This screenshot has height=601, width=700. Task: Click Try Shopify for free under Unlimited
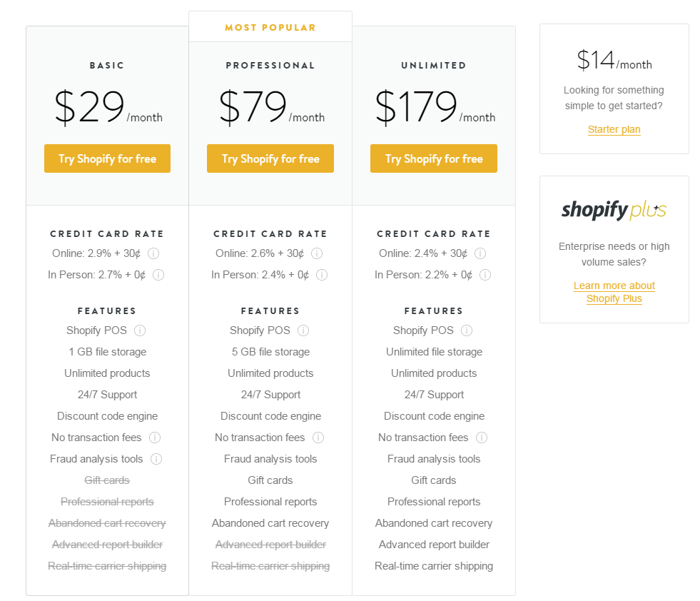434,158
